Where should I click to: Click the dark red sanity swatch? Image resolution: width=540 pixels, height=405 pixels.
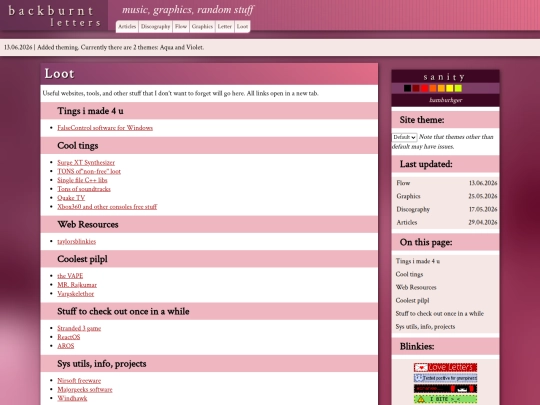coord(416,89)
